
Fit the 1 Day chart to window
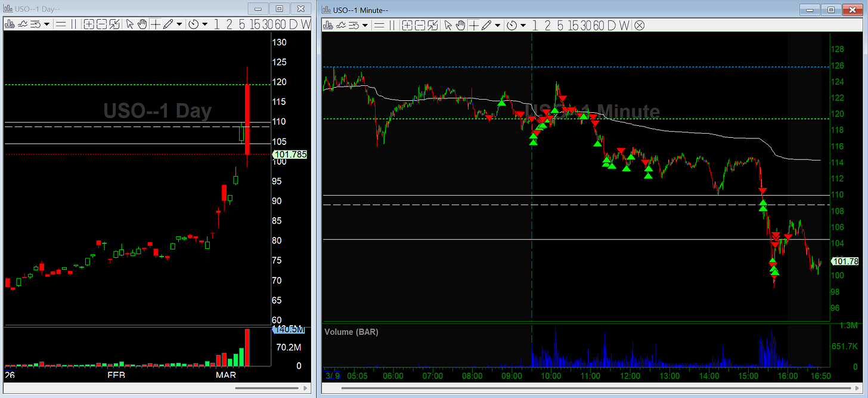pyautogui.click(x=114, y=24)
